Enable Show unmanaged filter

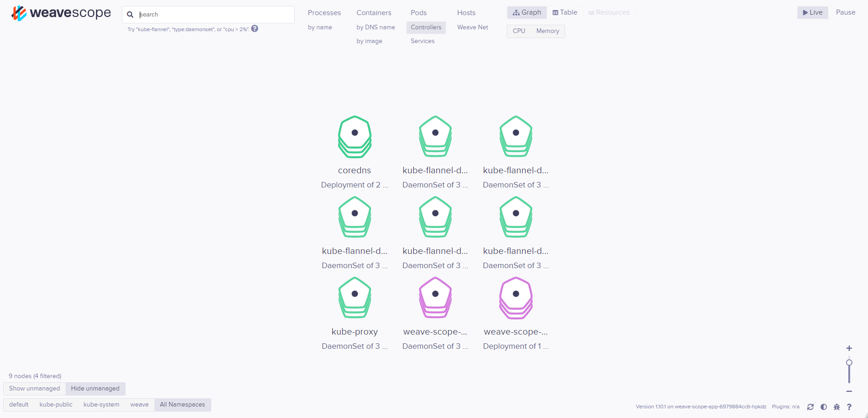point(34,389)
